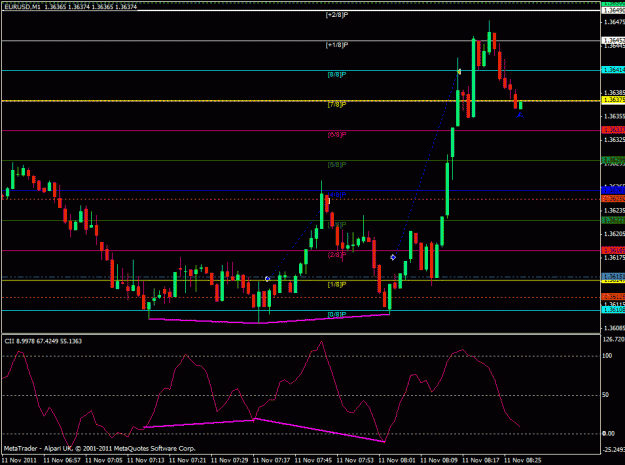The image size is (625, 465).
Task: Select the green [5/8]P level label
Action: [x=337, y=165]
